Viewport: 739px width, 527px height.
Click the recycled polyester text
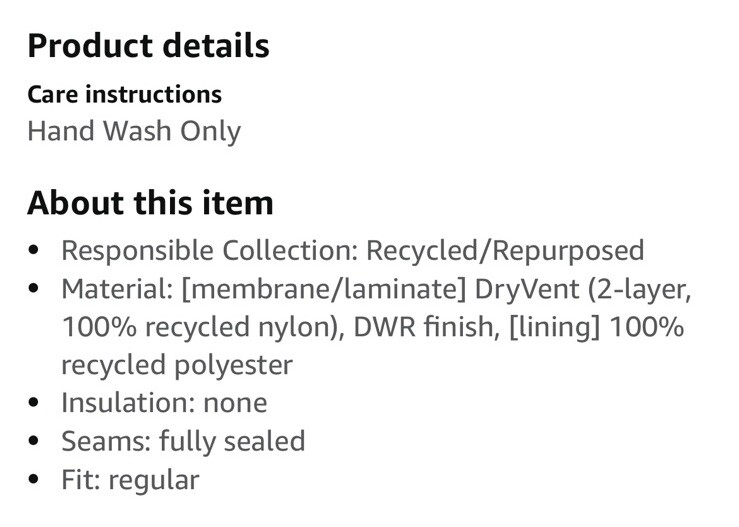click(x=177, y=365)
